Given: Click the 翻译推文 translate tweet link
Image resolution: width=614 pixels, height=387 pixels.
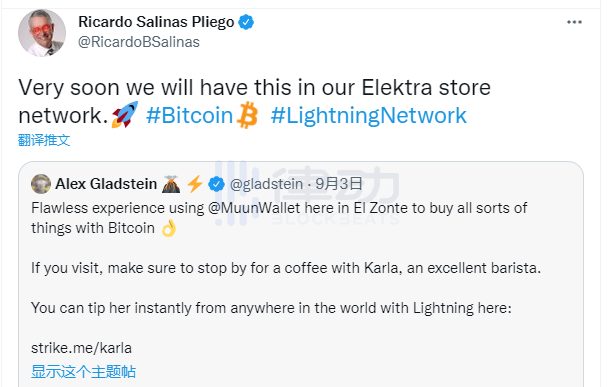Looking at the screenshot, I should pyautogui.click(x=44, y=140).
